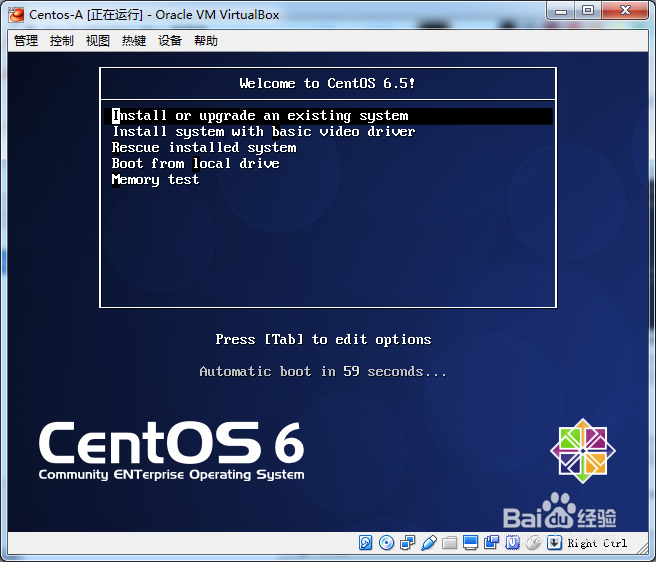The width and height of the screenshot is (656, 562).
Task: Click the display monitor status icon
Action: tap(470, 543)
